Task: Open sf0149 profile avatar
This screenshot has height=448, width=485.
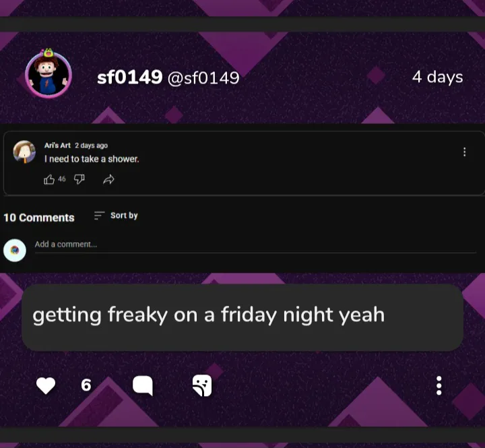Action: [x=48, y=74]
